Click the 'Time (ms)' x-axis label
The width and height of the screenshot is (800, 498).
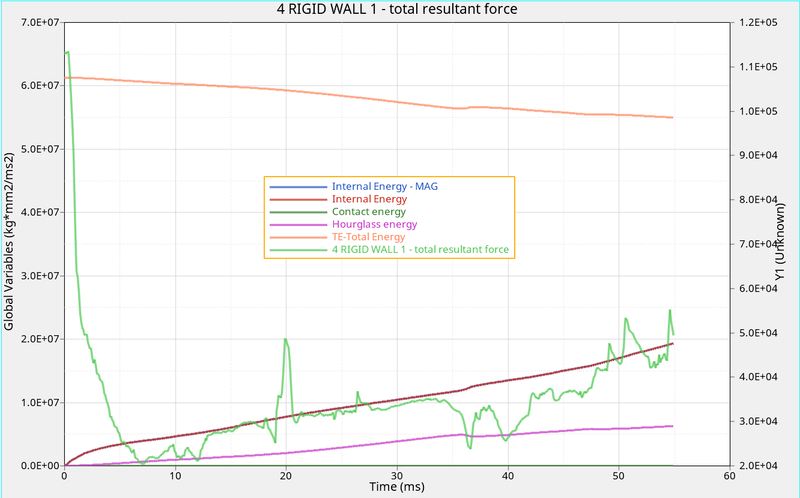(x=397, y=487)
